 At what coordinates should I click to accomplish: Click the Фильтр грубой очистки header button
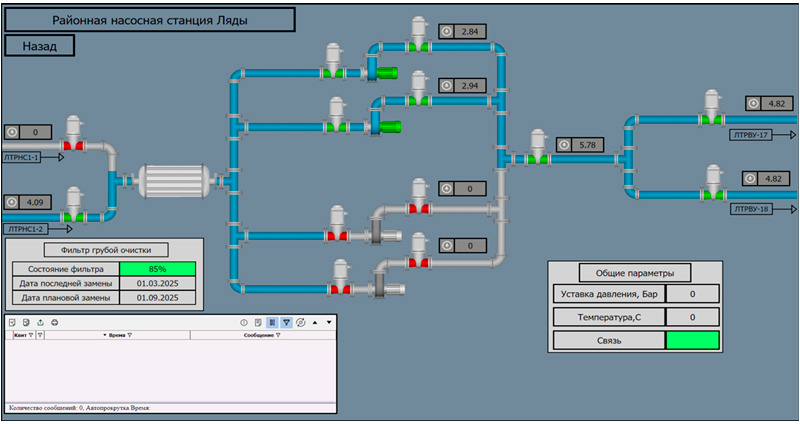pyautogui.click(x=104, y=249)
